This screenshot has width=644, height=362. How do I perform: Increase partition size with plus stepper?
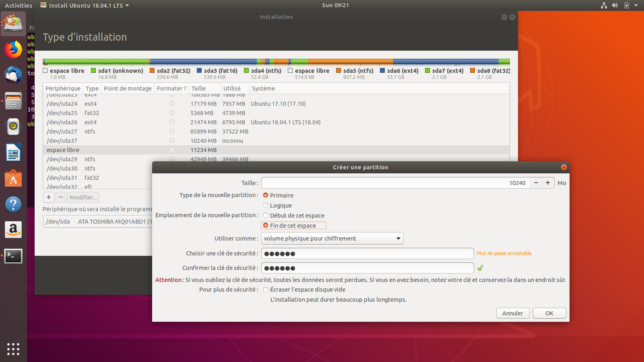click(548, 183)
